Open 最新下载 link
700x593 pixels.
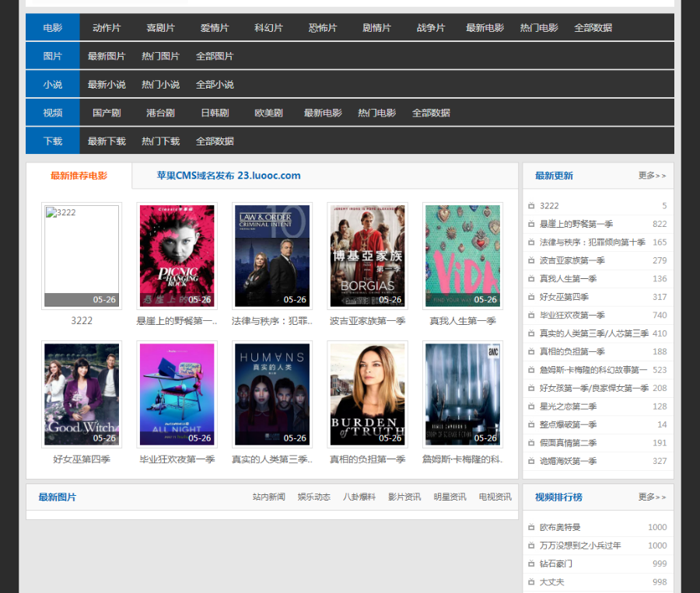pyautogui.click(x=107, y=141)
